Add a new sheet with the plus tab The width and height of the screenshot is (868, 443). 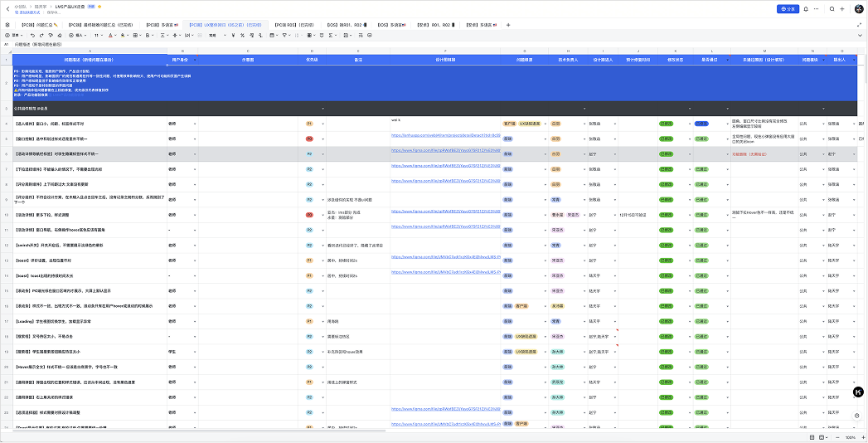(508, 25)
